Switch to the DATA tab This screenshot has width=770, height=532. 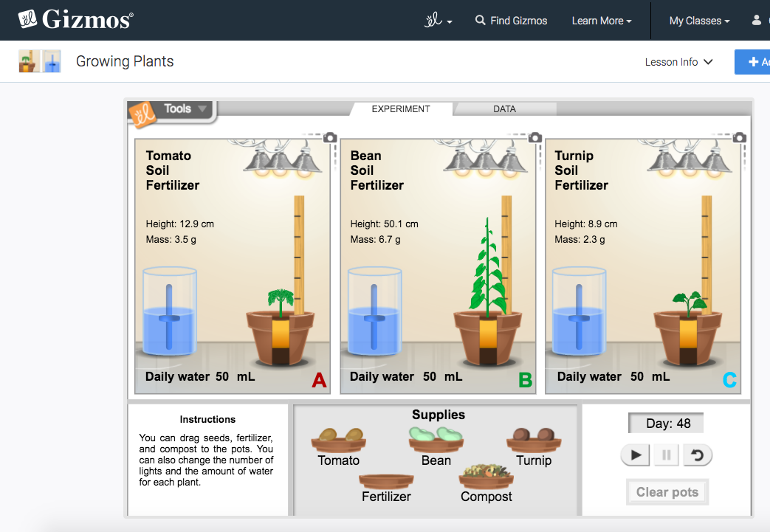(x=505, y=108)
